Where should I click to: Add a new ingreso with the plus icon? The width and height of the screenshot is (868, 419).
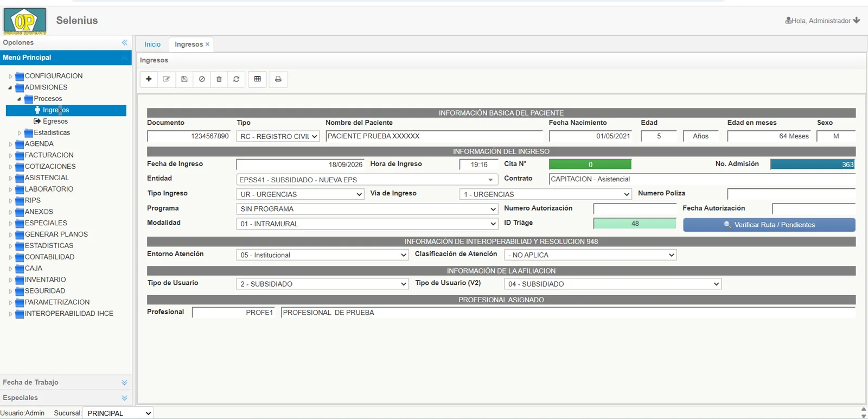[149, 79]
